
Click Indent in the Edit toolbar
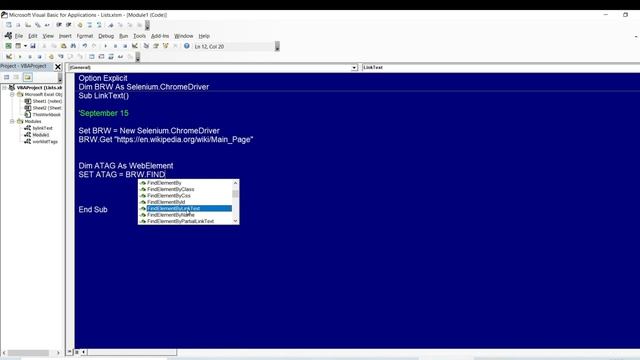click(59, 25)
